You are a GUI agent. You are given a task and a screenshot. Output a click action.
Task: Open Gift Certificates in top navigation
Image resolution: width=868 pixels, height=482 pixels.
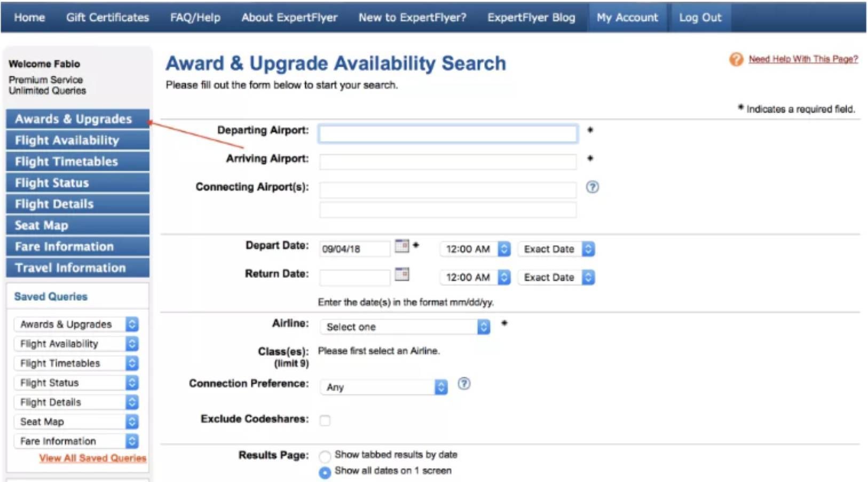[x=107, y=17]
